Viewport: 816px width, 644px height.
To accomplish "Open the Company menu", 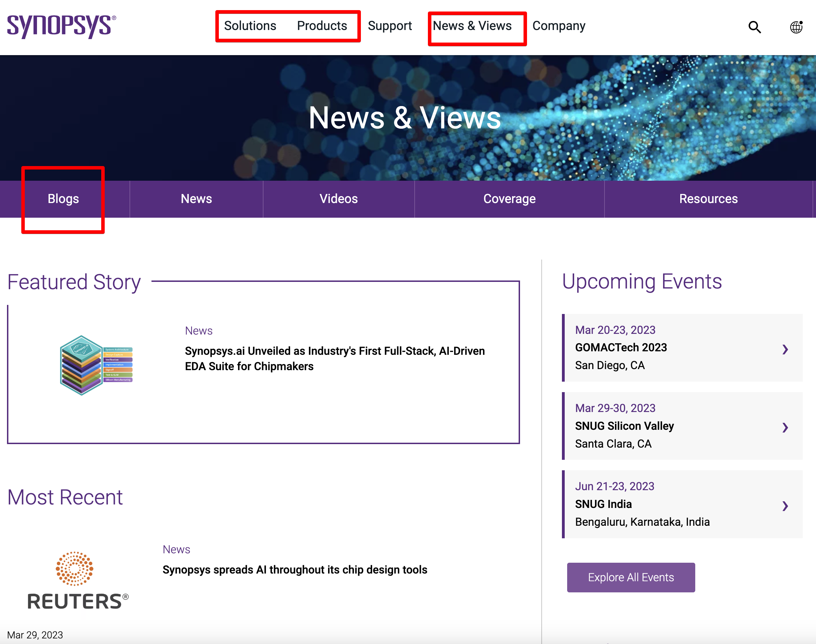I will tap(559, 25).
